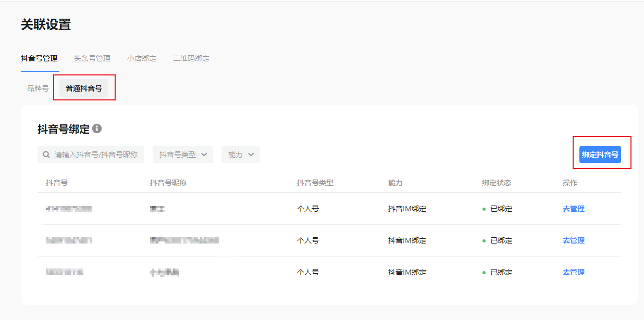Screen dimensions: 644x320
Task: Expand the 抖音号类型 dropdown filter
Action: click(183, 155)
